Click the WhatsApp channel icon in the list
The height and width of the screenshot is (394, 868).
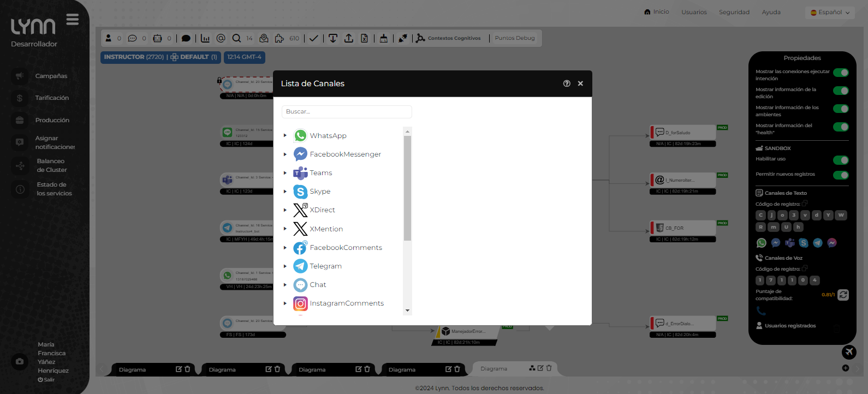(300, 135)
